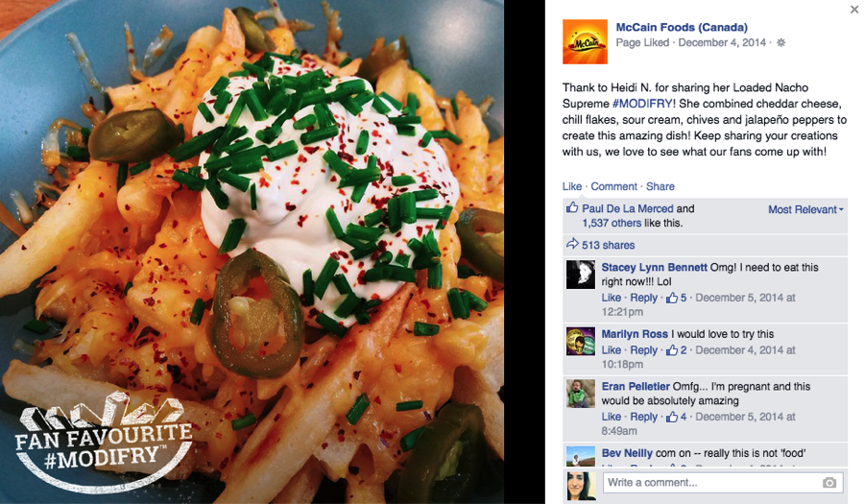This screenshot has height=504, width=864.
Task: Click the Share link under the post
Action: point(660,186)
